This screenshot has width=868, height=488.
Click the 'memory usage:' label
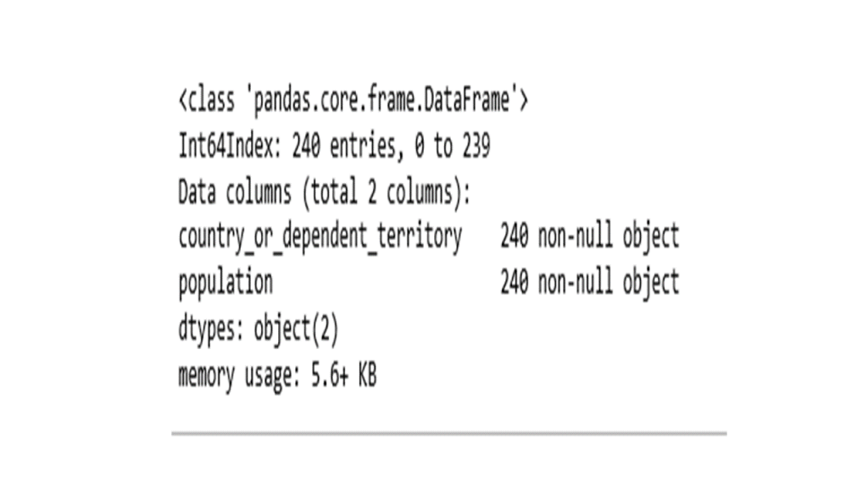tap(239, 377)
